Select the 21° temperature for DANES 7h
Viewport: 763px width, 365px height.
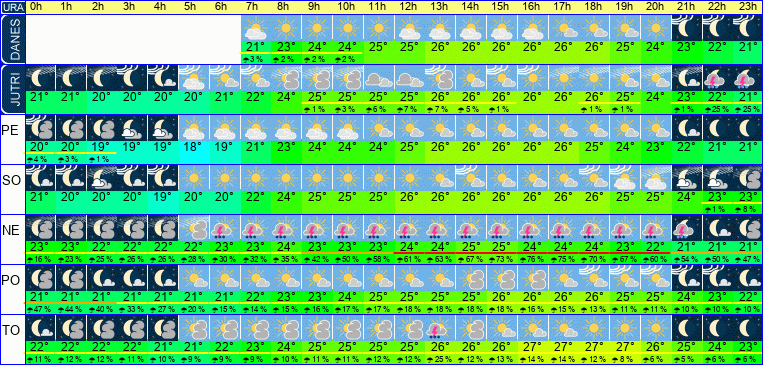pyautogui.click(x=255, y=47)
